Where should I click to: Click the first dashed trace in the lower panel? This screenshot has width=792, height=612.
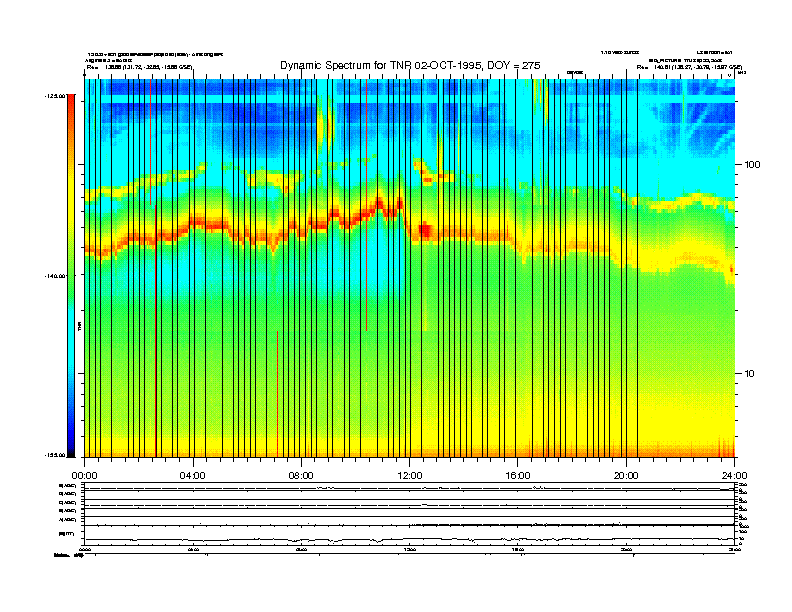pos(410,488)
